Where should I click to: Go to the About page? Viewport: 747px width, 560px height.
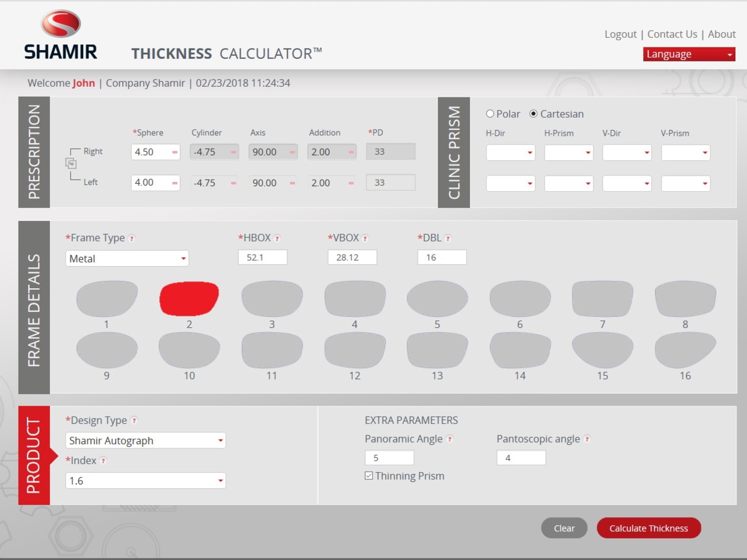tap(721, 34)
